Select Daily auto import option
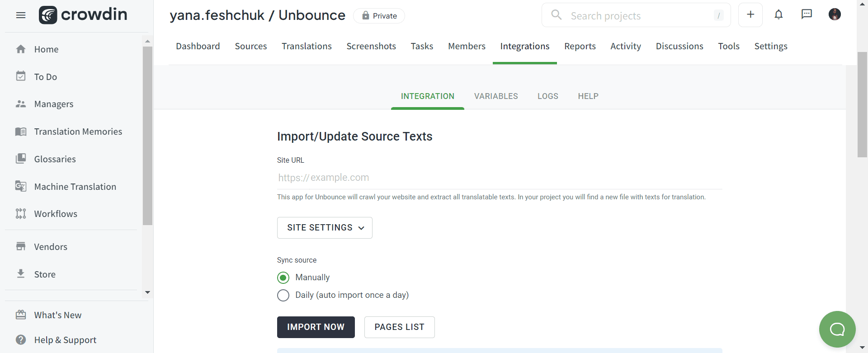Image resolution: width=868 pixels, height=353 pixels. tap(283, 295)
